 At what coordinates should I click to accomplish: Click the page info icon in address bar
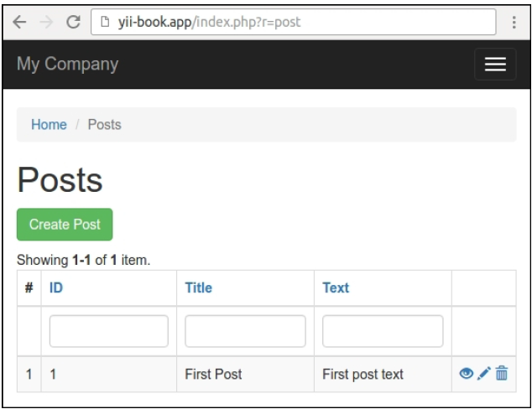click(103, 23)
